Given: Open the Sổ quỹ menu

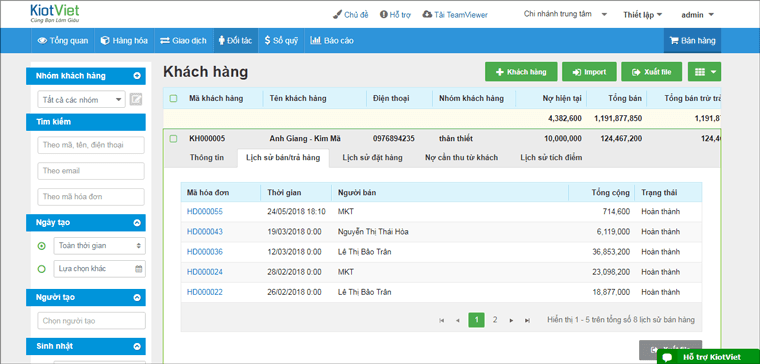Looking at the screenshot, I should coord(281,41).
